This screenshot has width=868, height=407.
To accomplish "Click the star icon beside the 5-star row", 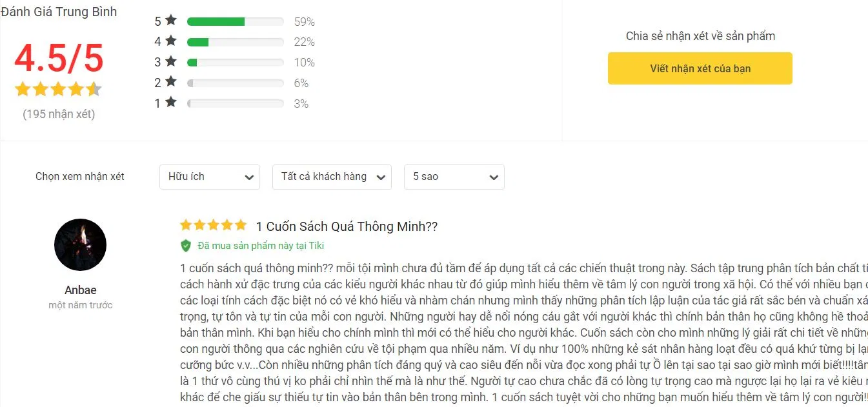I will (x=170, y=21).
